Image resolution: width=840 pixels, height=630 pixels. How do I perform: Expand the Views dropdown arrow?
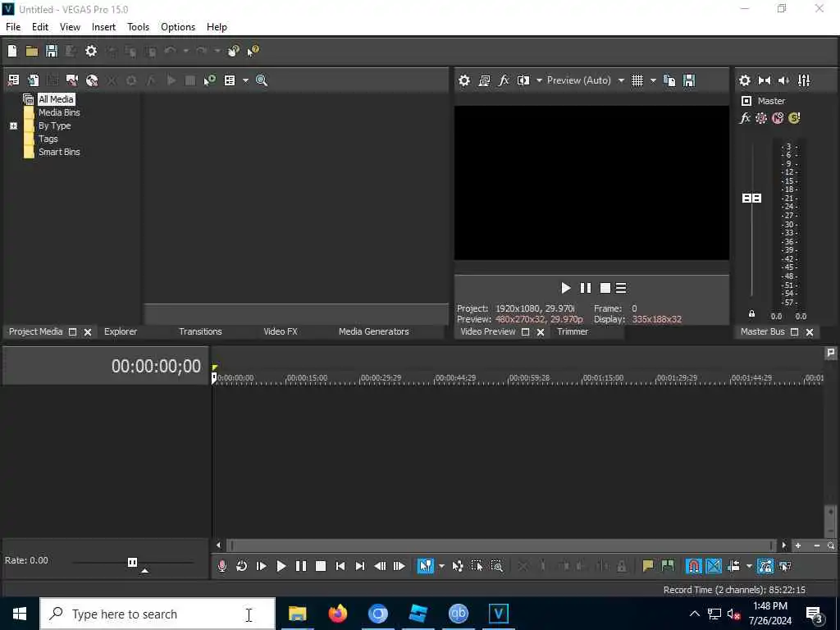click(x=245, y=80)
